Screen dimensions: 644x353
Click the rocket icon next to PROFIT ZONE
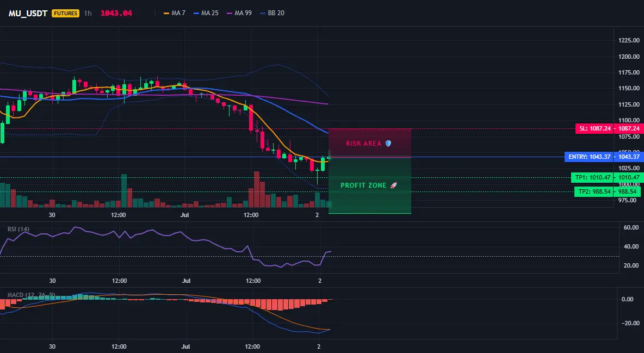(393, 185)
